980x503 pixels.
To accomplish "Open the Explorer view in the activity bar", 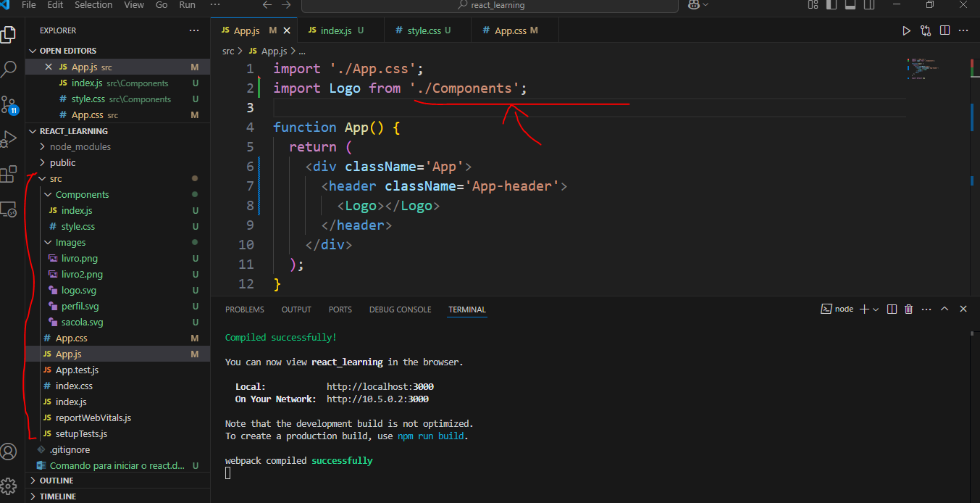I will click(9, 34).
